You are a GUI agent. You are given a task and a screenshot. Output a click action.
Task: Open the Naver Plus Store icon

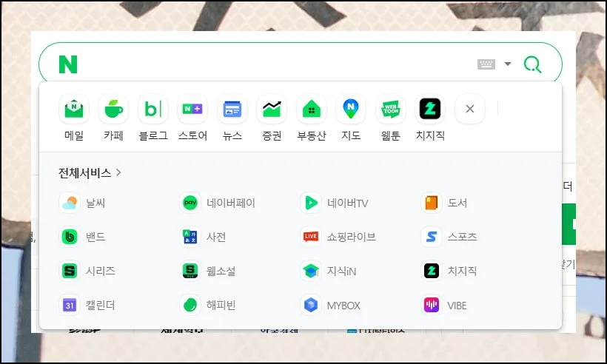coord(192,109)
